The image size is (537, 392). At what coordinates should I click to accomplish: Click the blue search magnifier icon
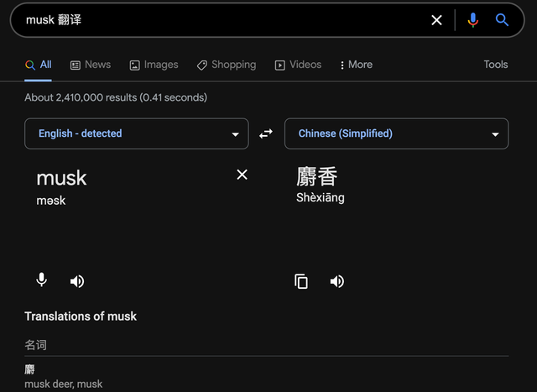click(502, 20)
